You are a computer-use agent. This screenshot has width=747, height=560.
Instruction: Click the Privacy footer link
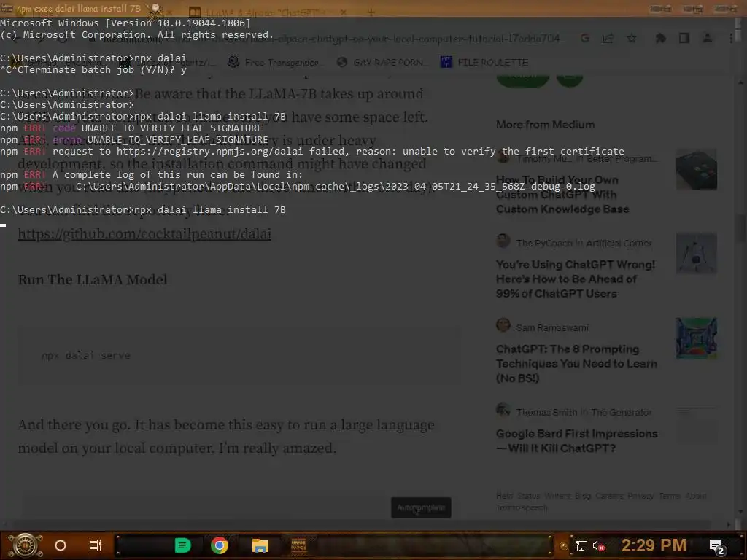pyautogui.click(x=640, y=496)
